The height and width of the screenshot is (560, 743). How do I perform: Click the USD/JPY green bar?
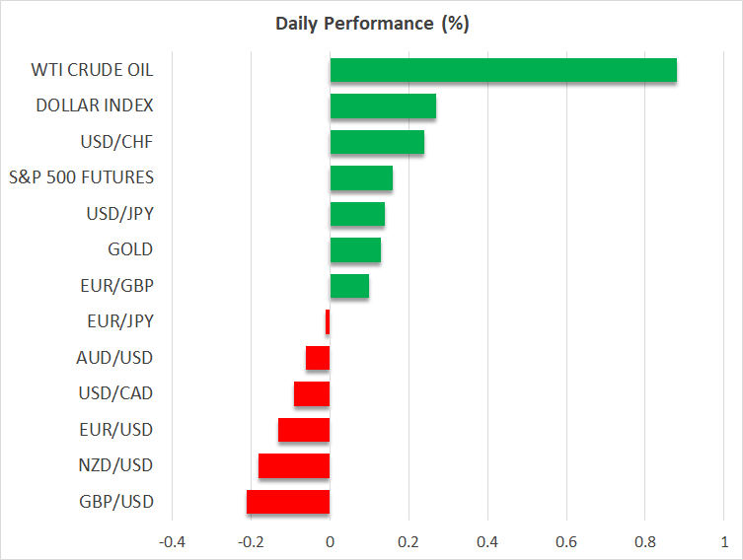357,214
